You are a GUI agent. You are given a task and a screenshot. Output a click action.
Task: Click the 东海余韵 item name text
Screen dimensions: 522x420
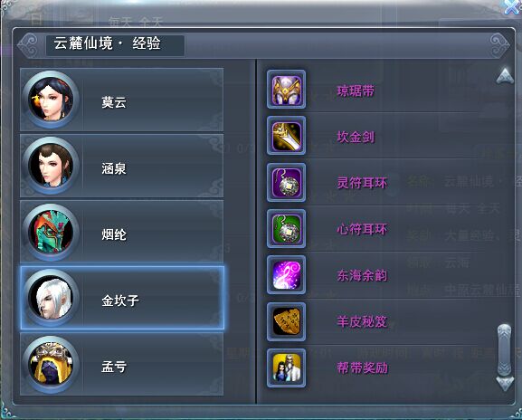pos(362,275)
